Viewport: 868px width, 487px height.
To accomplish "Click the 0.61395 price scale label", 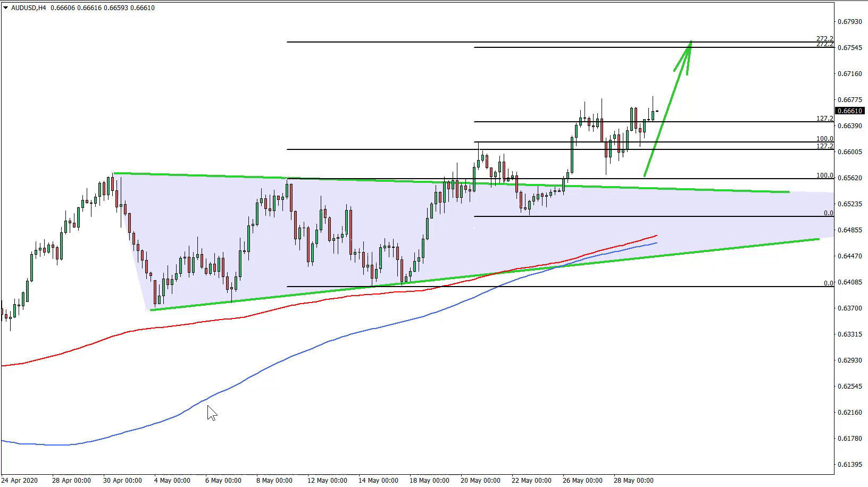I will (849, 465).
